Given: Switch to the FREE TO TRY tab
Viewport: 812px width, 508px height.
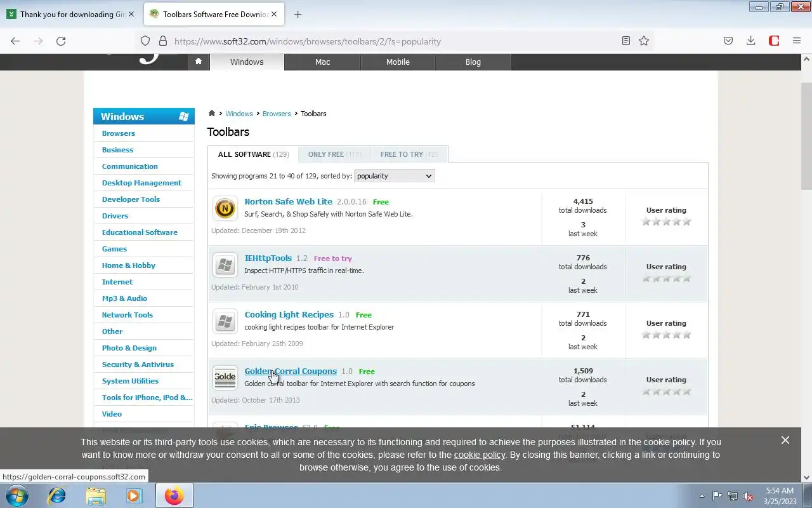Looking at the screenshot, I should coord(409,154).
